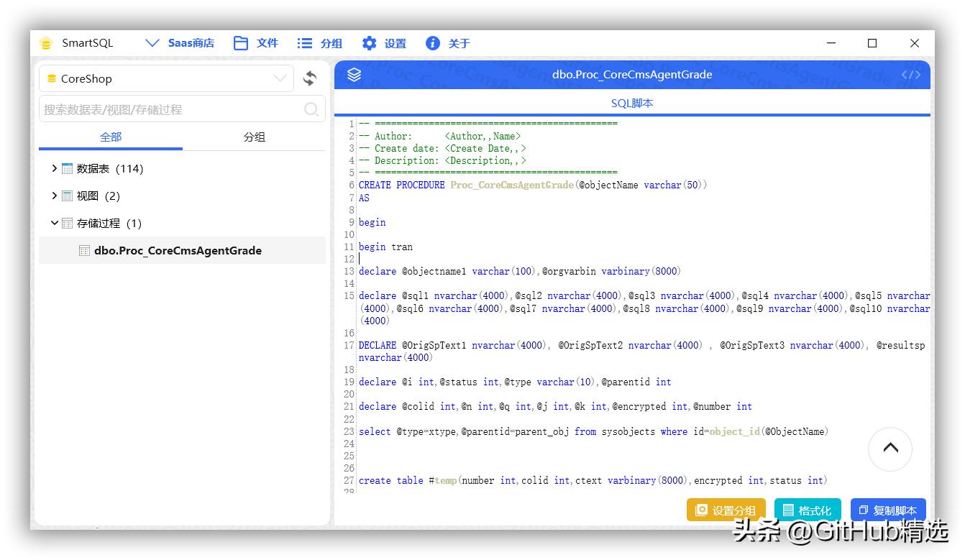Click the database refresh icon beside CoreShop
Image resolution: width=965 pixels, height=560 pixels.
(x=310, y=78)
